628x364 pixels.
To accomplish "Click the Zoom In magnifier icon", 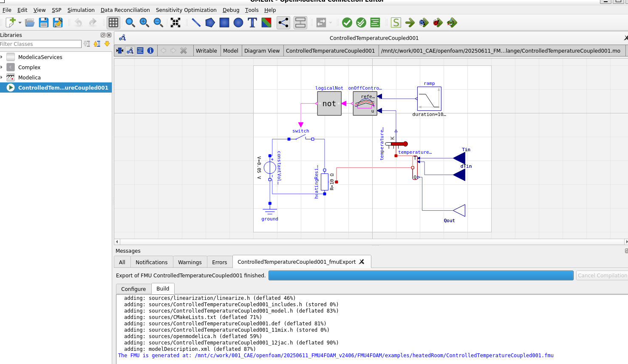I will 144,23.
